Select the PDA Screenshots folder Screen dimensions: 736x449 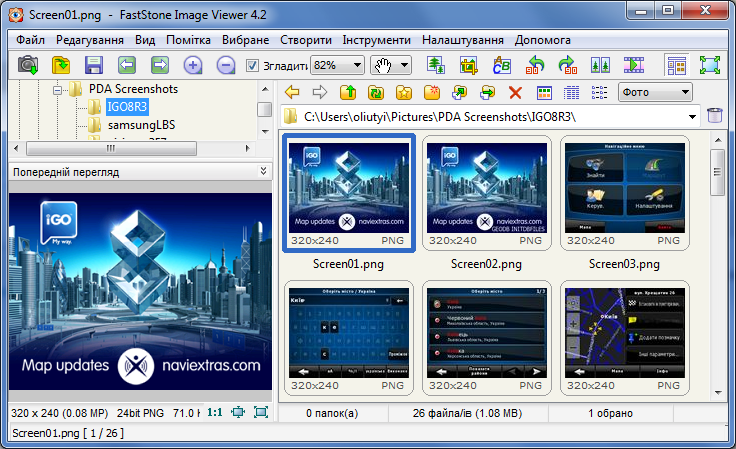[x=133, y=89]
